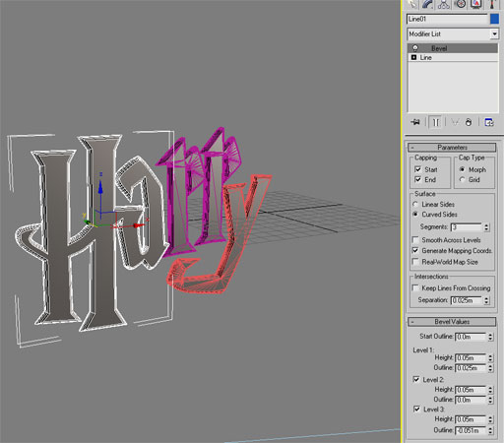This screenshot has height=443, width=504.
Task: Toggle Generate Mapping Coords checkbox
Action: click(415, 251)
